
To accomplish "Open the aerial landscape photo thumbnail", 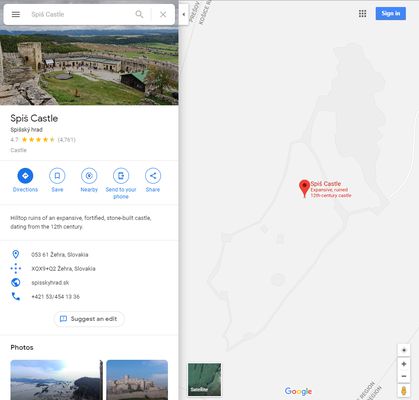I will coord(57,380).
